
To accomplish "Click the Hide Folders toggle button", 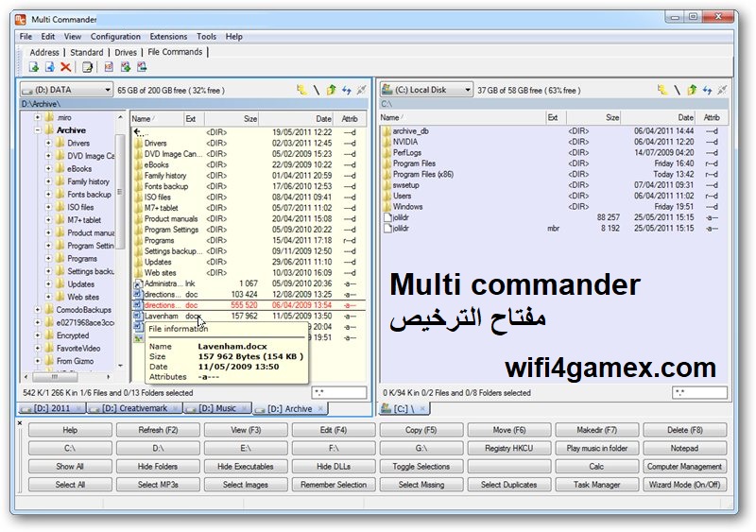I will (x=158, y=467).
